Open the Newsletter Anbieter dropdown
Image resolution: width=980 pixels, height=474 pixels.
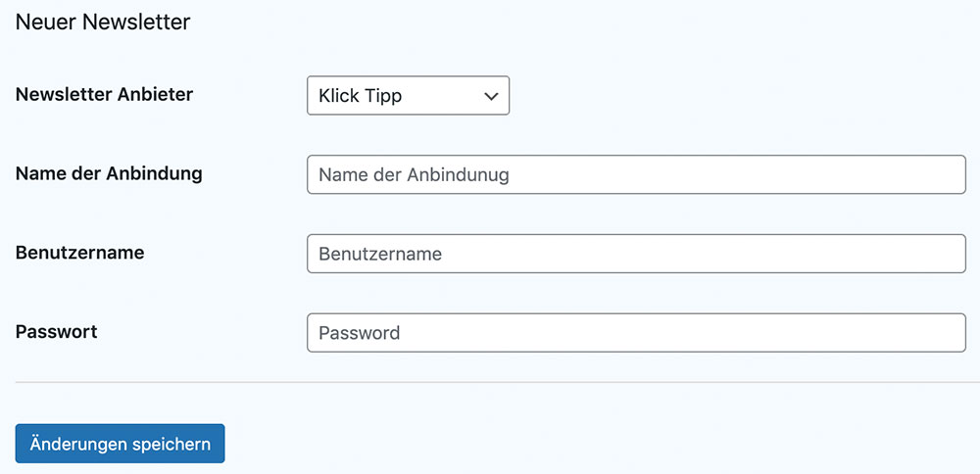(408, 96)
